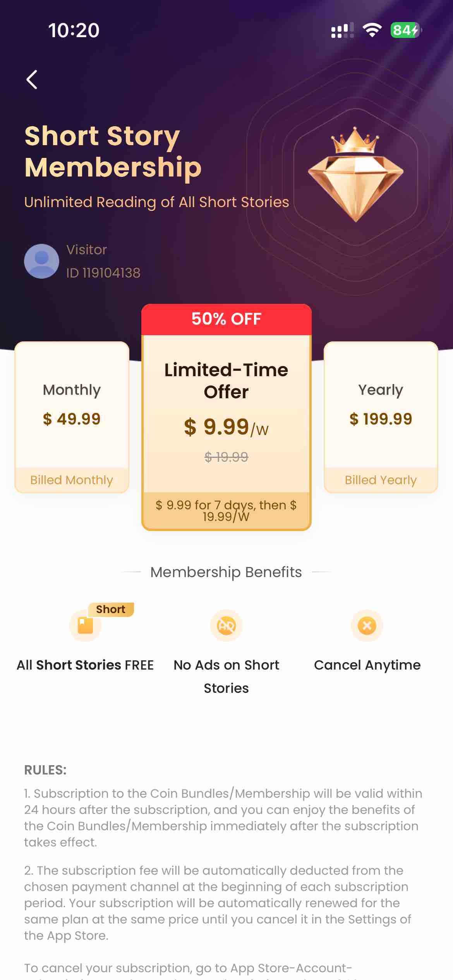The height and width of the screenshot is (980, 453).
Task: Tap the Wi-Fi status icon
Action: point(372,30)
